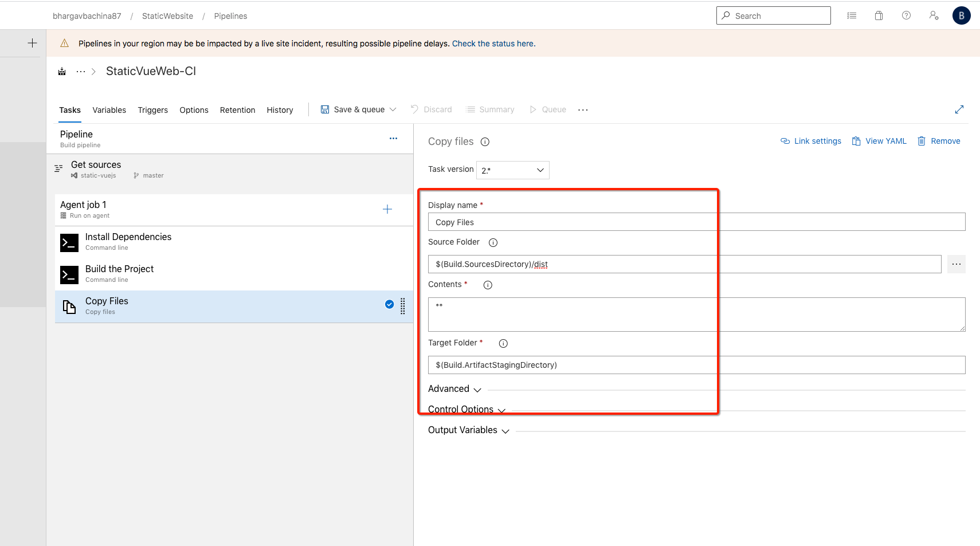980x546 pixels.
Task: Go to bhargavbachina87 breadcrumb
Action: click(x=87, y=16)
